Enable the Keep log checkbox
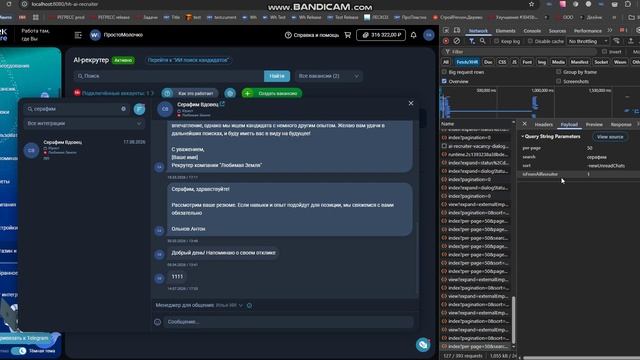Screen dimensions: 640x360 pos(496,41)
